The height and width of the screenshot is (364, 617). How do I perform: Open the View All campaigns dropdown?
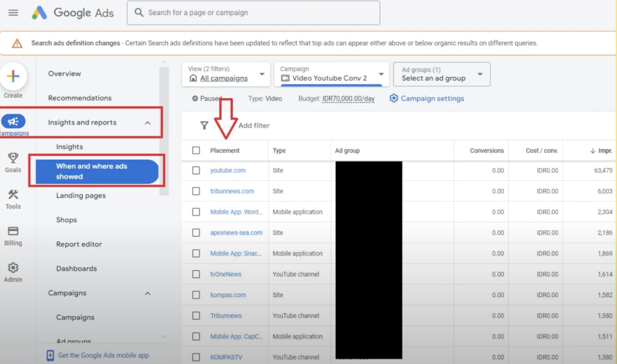tap(227, 74)
